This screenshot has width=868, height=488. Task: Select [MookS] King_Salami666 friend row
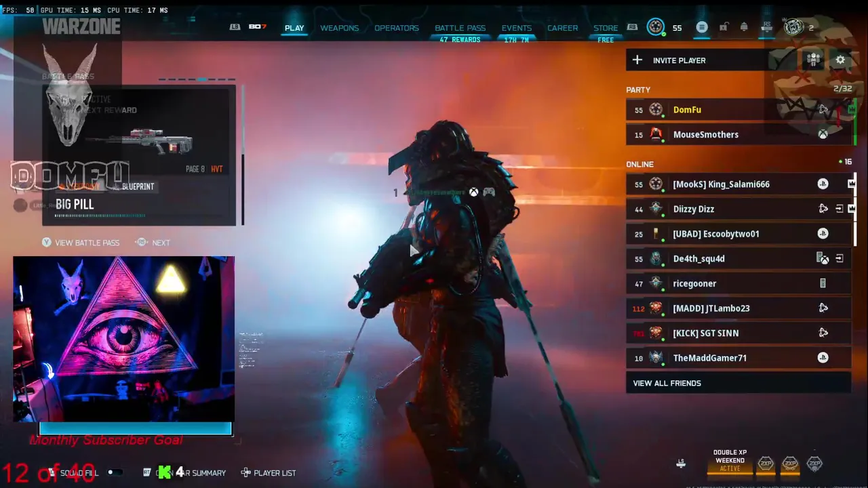738,184
